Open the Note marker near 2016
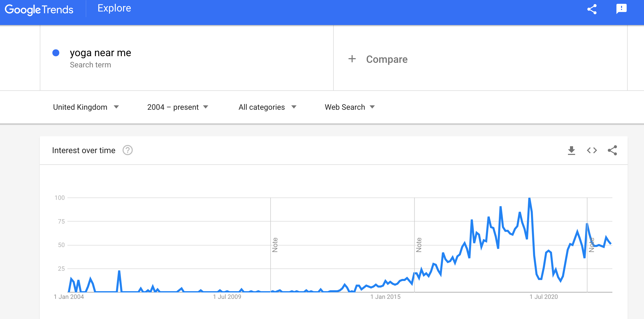The image size is (644, 319). tap(419, 245)
